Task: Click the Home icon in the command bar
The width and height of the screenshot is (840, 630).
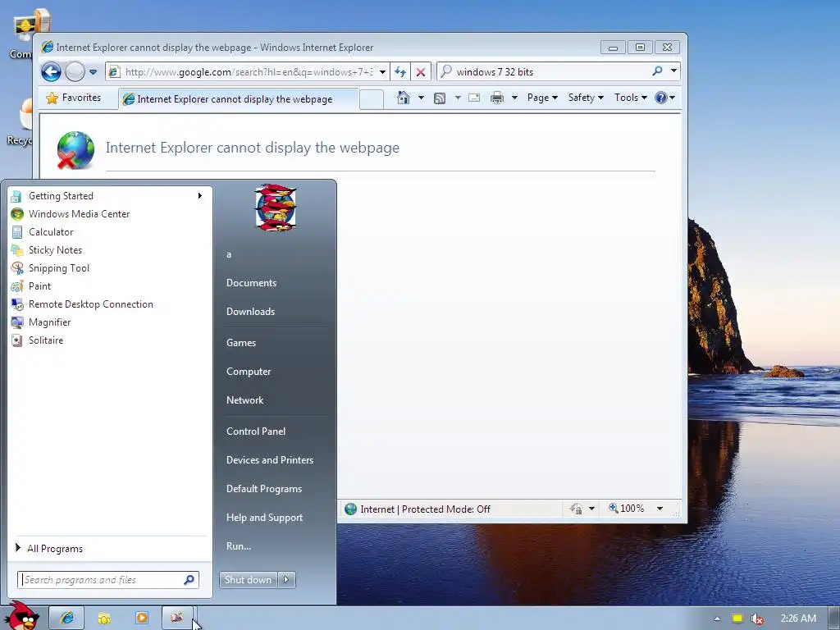Action: click(404, 98)
